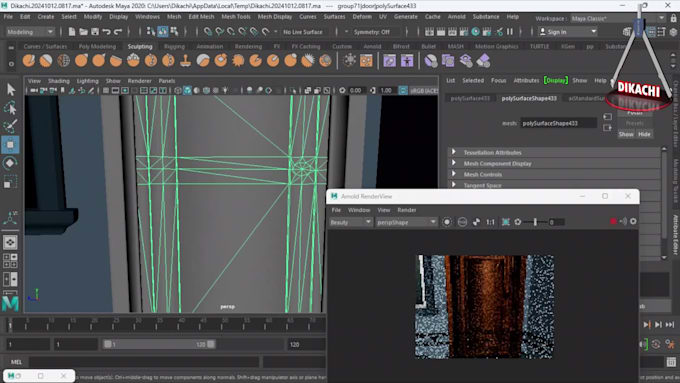The image size is (680, 383).
Task: Click Selected in Attribute Editor menu
Action: click(x=473, y=80)
